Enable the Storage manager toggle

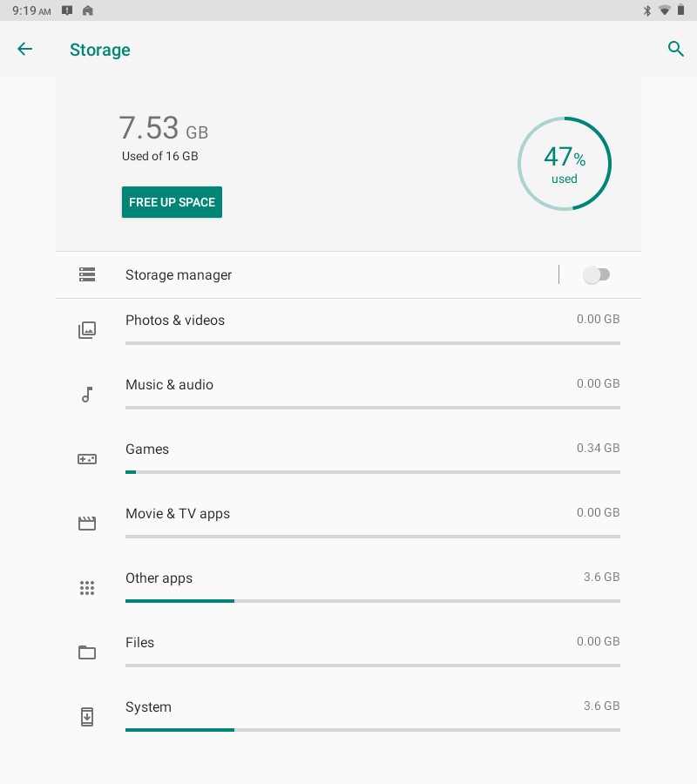[x=598, y=274]
